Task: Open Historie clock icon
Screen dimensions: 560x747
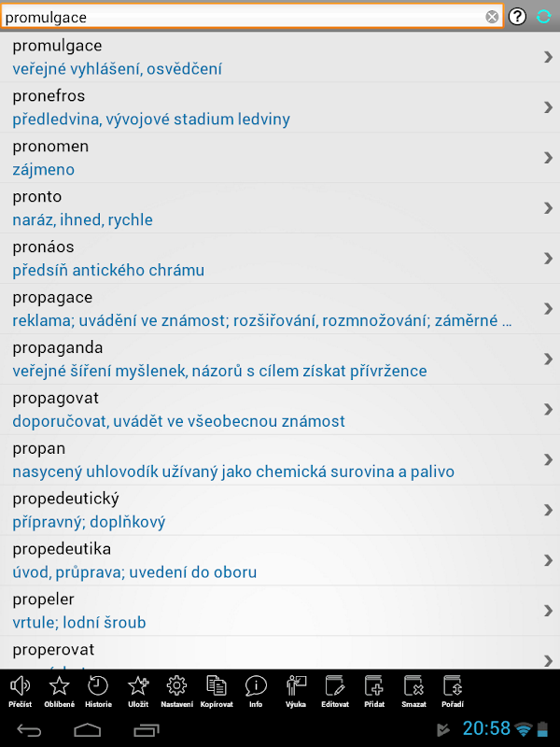Action: 98,689
